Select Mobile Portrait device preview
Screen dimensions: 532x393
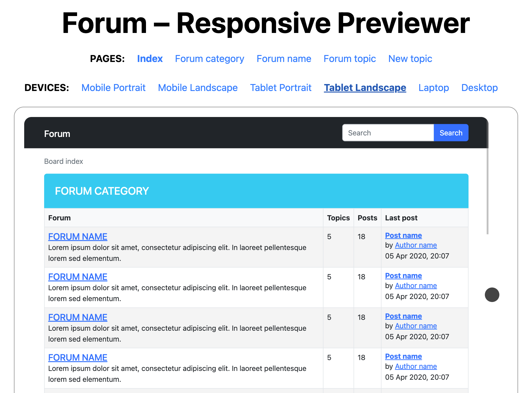click(x=114, y=88)
